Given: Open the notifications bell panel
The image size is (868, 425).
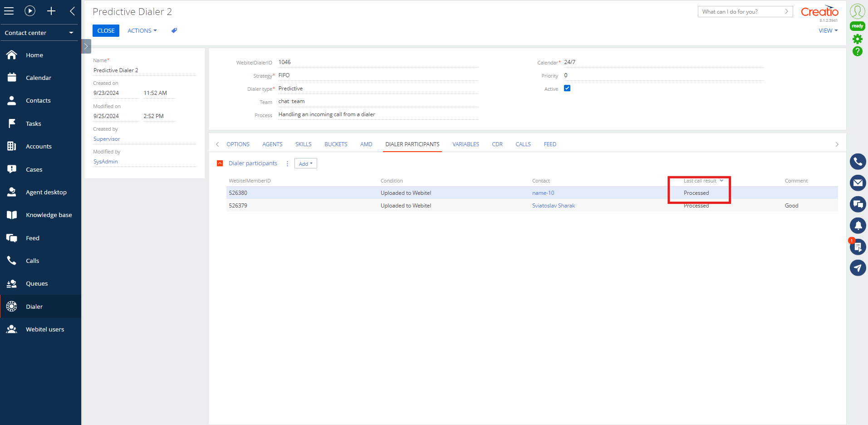Looking at the screenshot, I should coord(858,225).
